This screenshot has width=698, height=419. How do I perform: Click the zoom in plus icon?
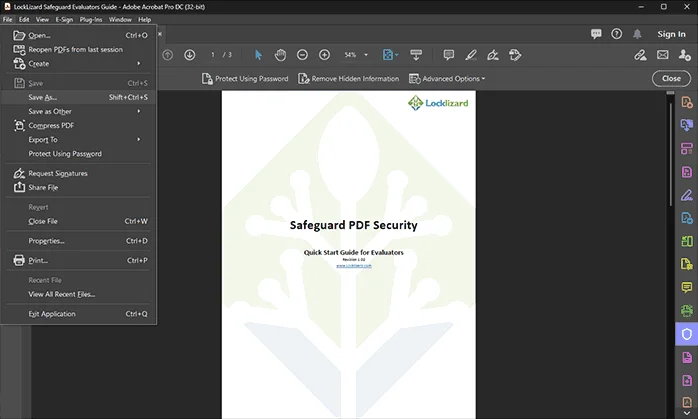pyautogui.click(x=325, y=54)
